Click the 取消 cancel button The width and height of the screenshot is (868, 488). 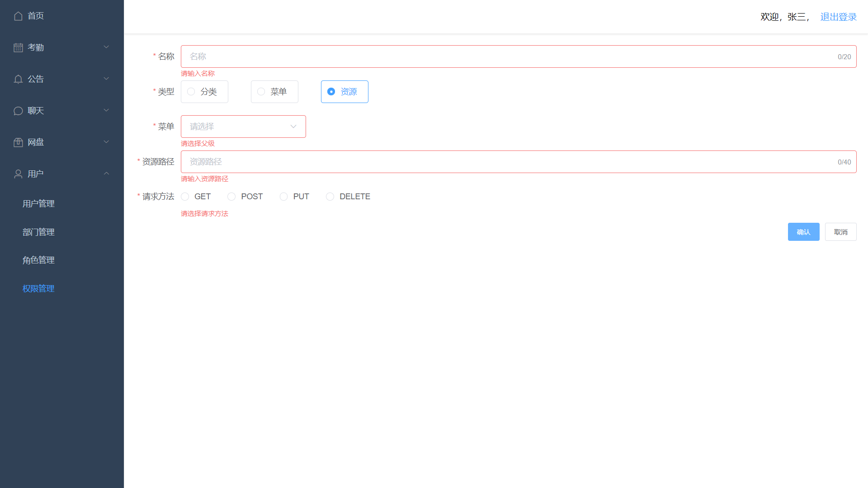coord(840,232)
